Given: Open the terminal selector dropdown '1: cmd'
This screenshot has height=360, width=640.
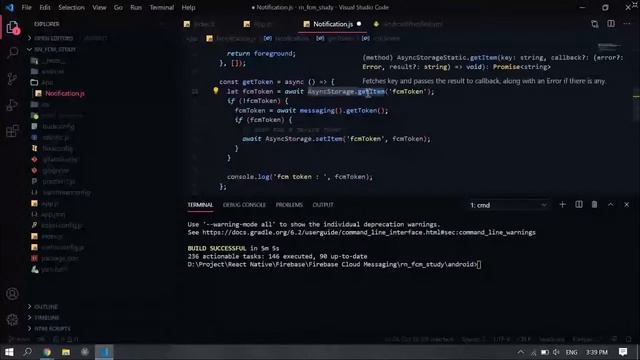Looking at the screenshot, I should point(508,205).
